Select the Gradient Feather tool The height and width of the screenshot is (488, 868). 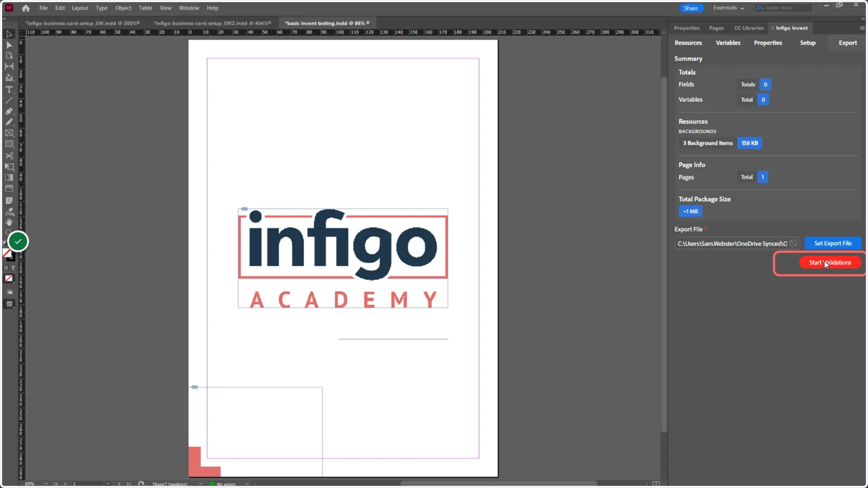pos(9,189)
